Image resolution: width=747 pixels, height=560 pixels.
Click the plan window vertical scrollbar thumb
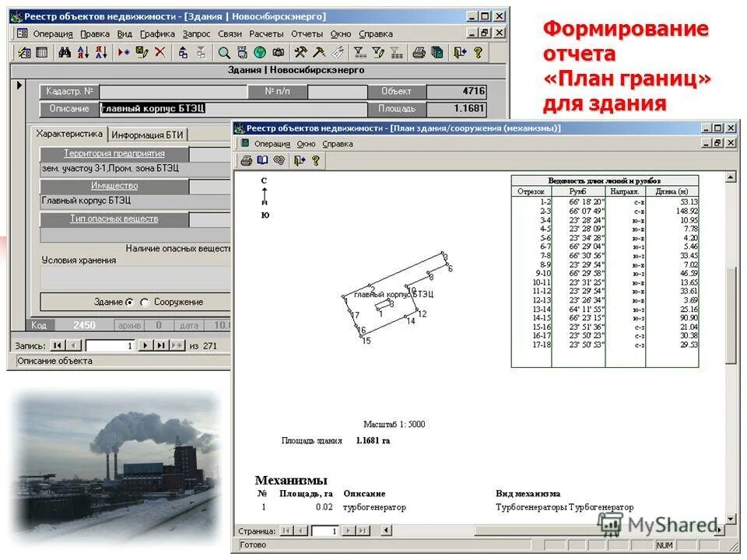pyautogui.click(x=731, y=315)
